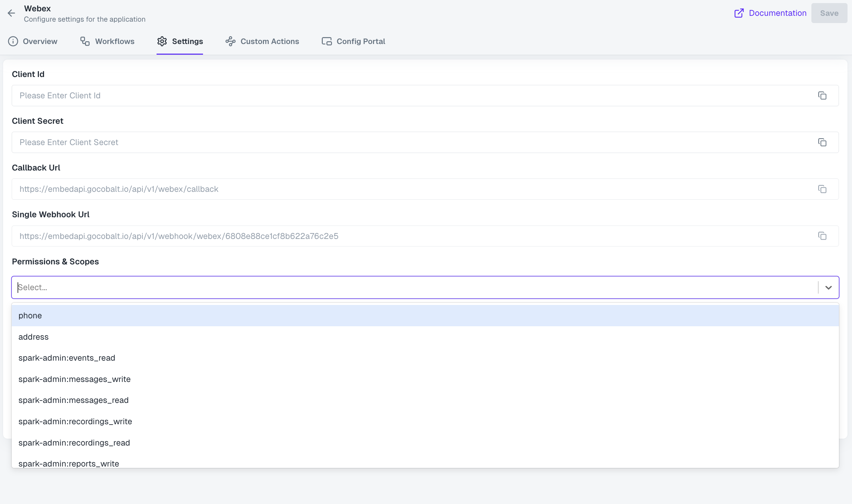Collapse the Permissions & Scopes dropdown chevron
Screen dimensions: 852x504
tap(828, 287)
